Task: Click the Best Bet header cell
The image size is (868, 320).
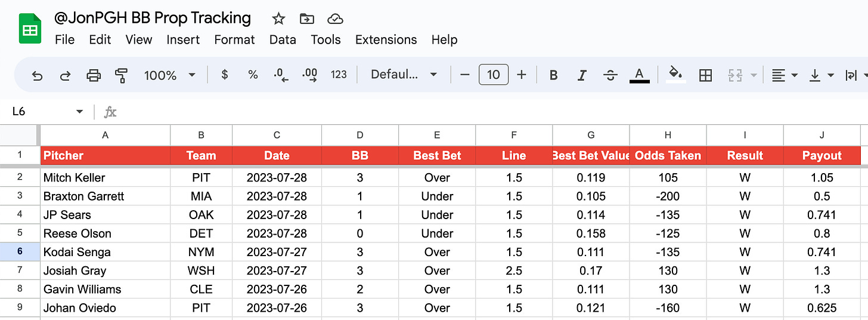Action: (437, 155)
